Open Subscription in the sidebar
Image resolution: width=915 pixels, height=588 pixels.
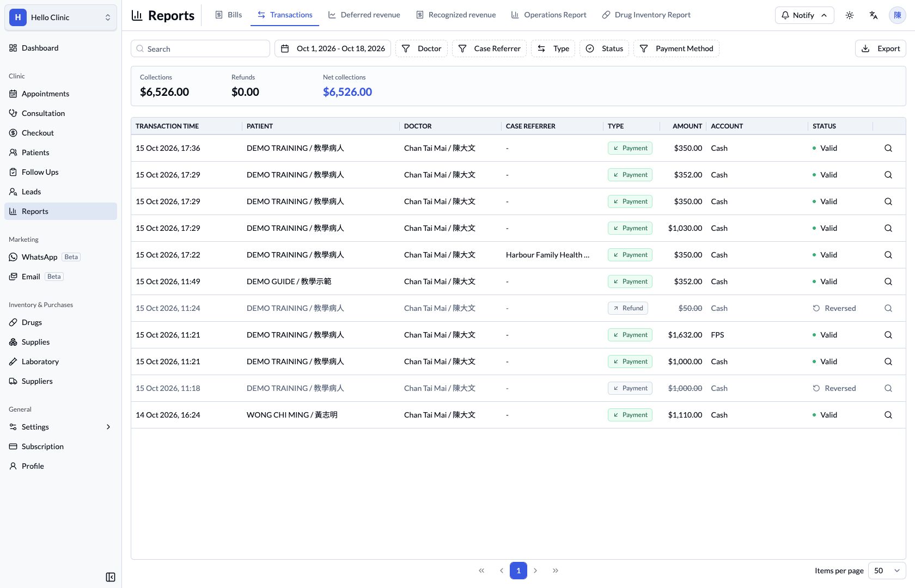[x=60, y=446]
